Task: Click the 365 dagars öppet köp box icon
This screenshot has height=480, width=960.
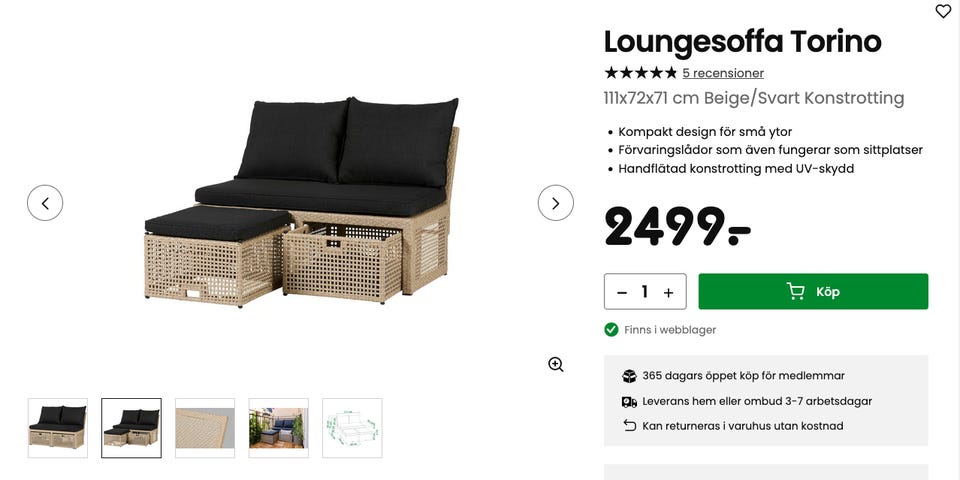Action: point(629,376)
